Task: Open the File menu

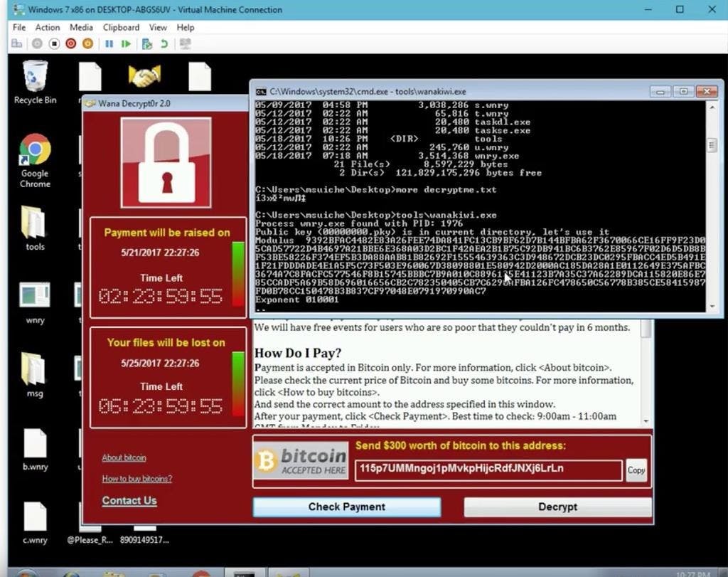Action: [19, 28]
